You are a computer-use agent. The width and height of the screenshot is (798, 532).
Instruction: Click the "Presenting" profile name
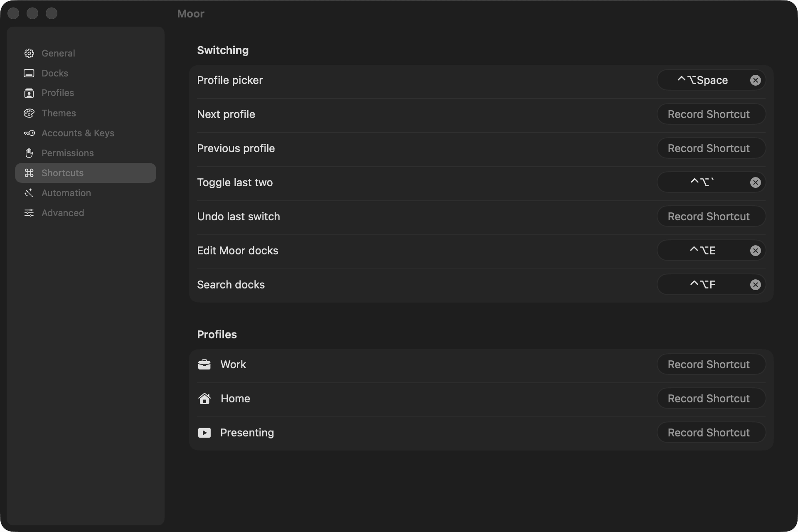(x=247, y=433)
